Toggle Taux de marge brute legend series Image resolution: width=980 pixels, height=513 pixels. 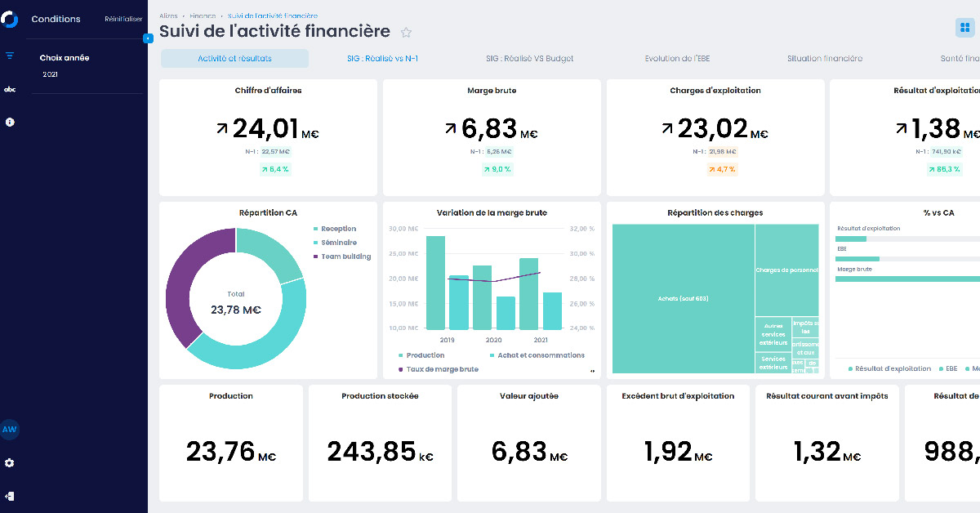[438, 369]
